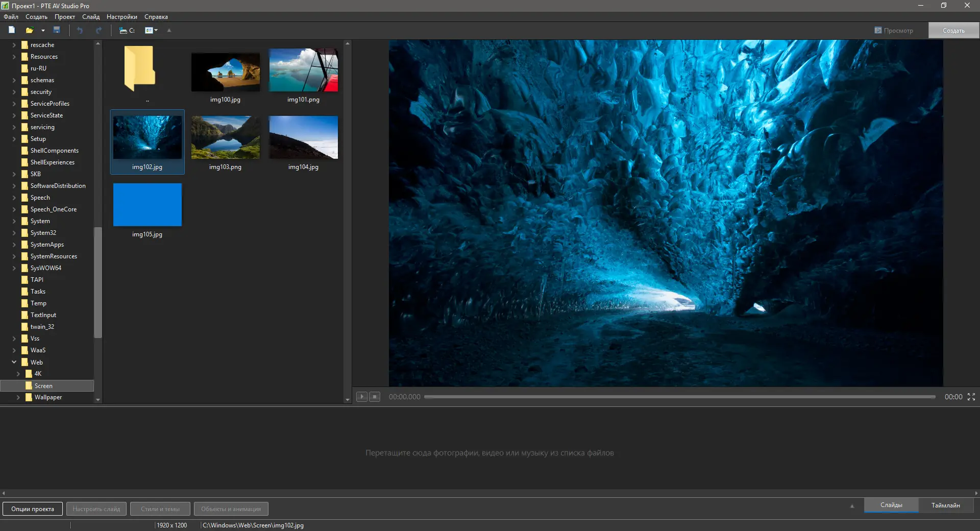Open the Настройки menu

tap(121, 17)
